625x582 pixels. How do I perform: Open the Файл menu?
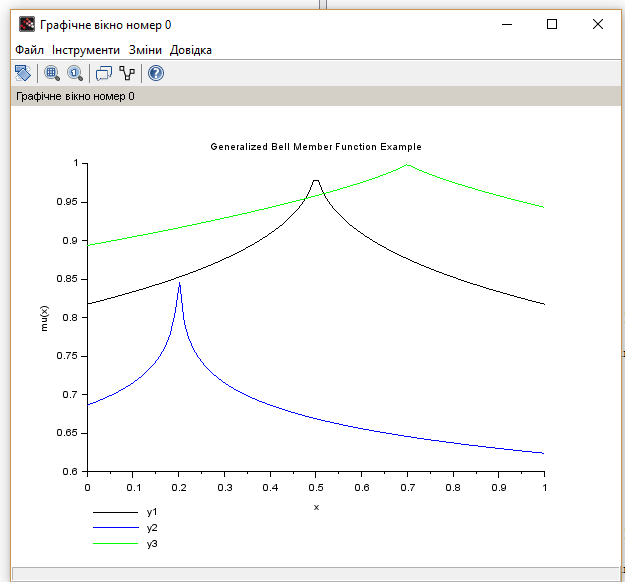point(29,50)
